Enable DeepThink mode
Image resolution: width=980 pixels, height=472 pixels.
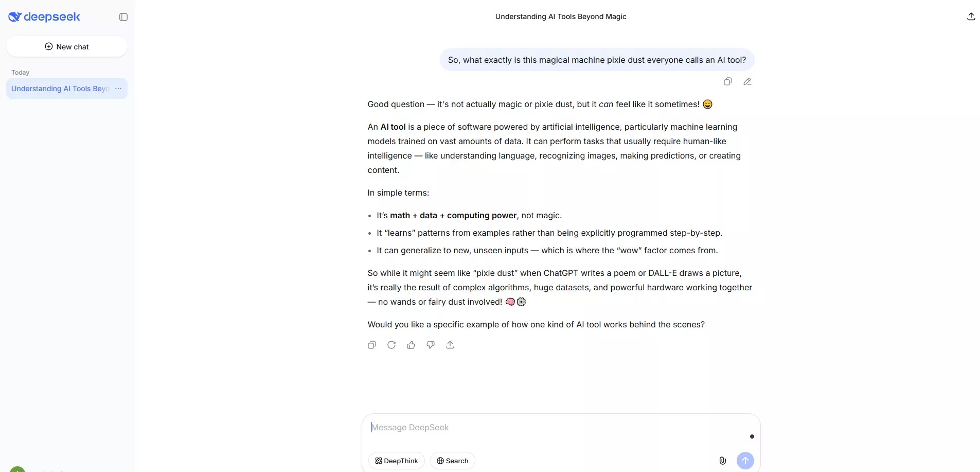tap(397, 461)
